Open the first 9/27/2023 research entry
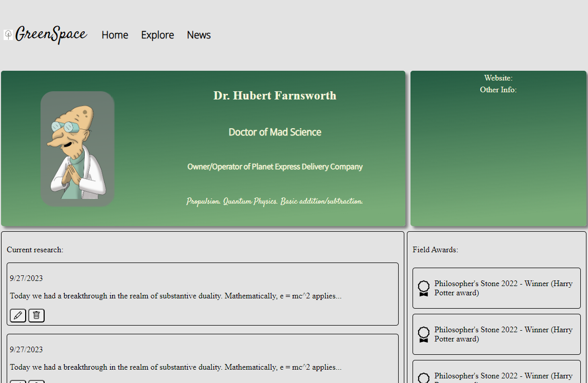Viewport: 588px width, 383px height. [203, 294]
